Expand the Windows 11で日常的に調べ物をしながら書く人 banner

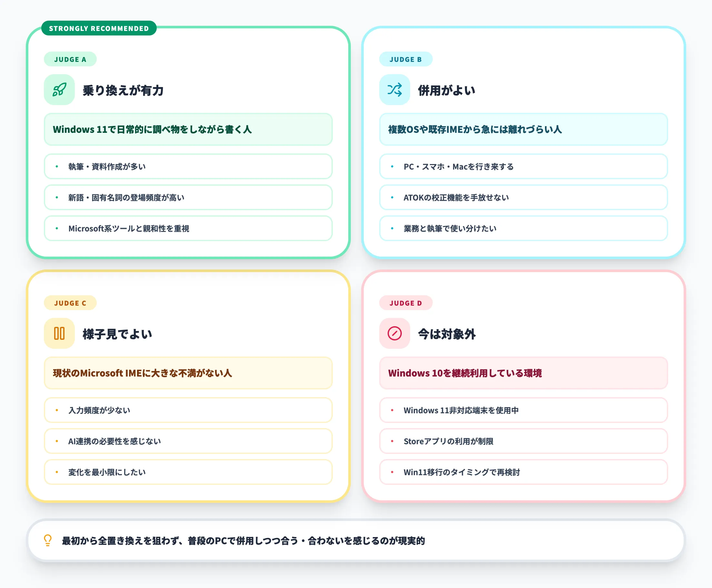pos(188,130)
